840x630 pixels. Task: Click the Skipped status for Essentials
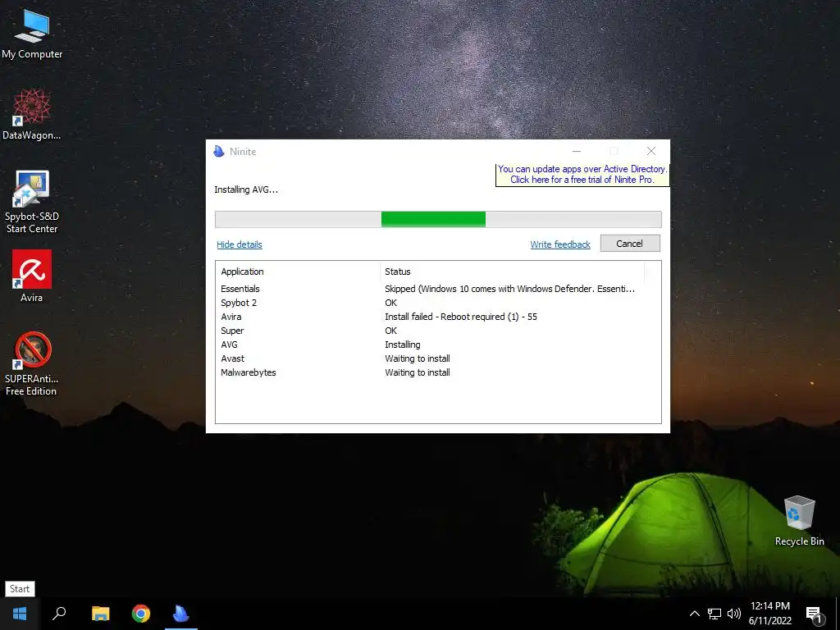point(509,289)
